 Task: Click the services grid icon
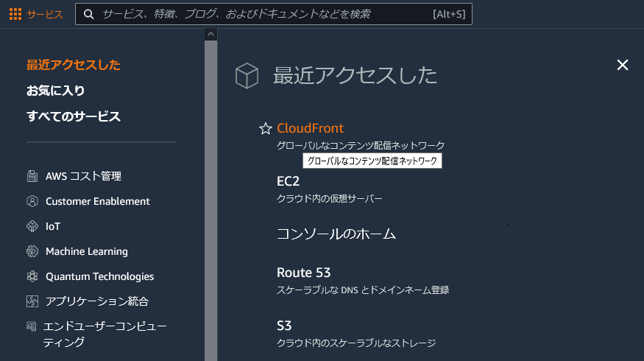point(15,14)
